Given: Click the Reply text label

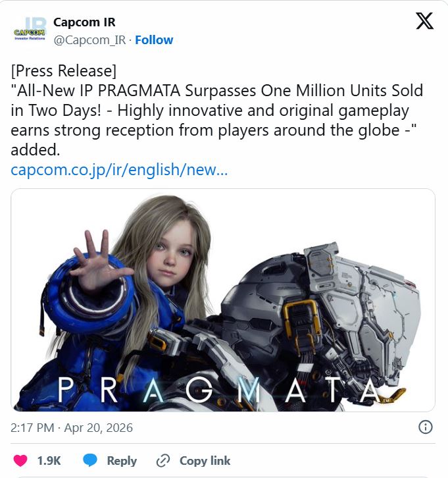Looking at the screenshot, I should click(x=122, y=461).
